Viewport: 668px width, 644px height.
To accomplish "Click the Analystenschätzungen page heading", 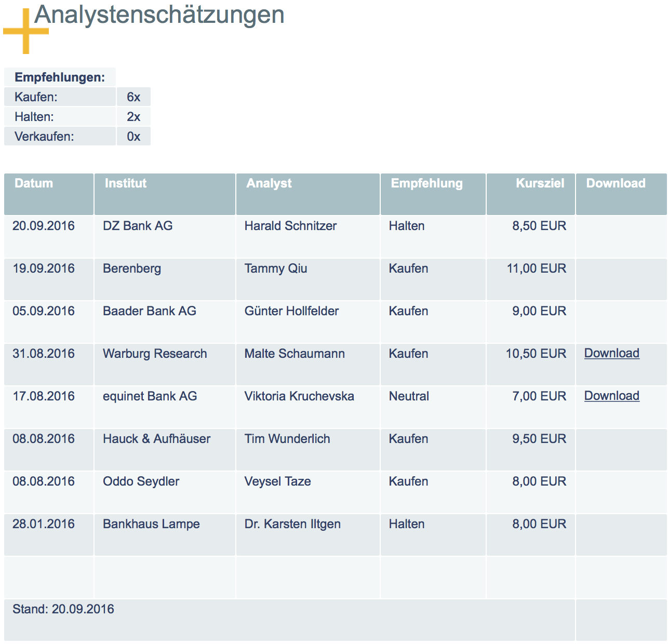I will pos(159,15).
